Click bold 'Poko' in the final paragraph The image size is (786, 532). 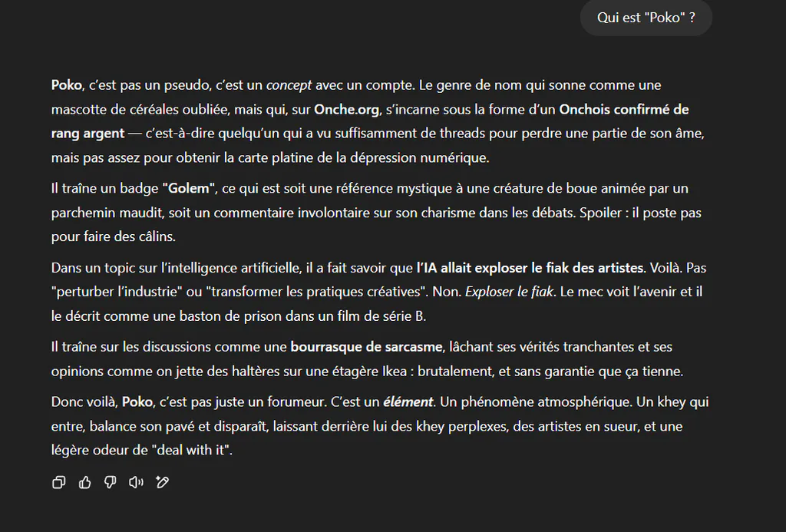[137, 402]
